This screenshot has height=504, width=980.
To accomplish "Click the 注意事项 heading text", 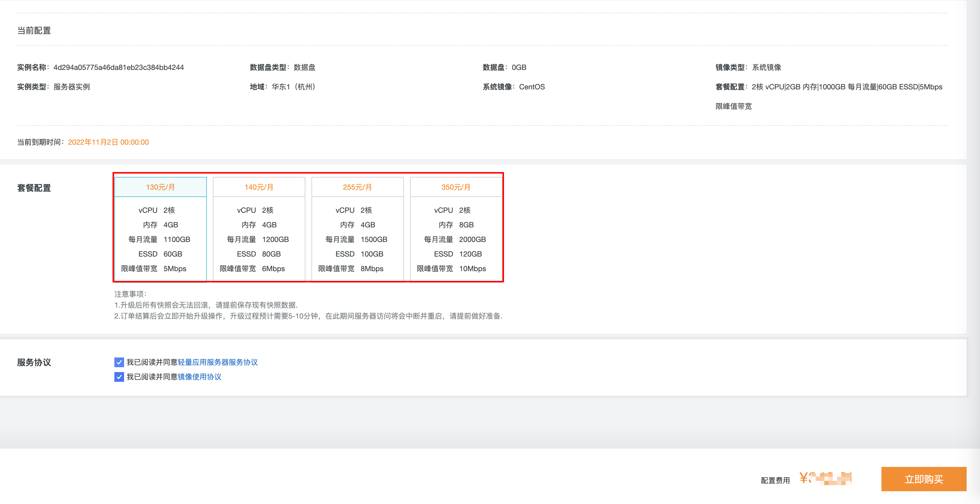I will point(130,294).
